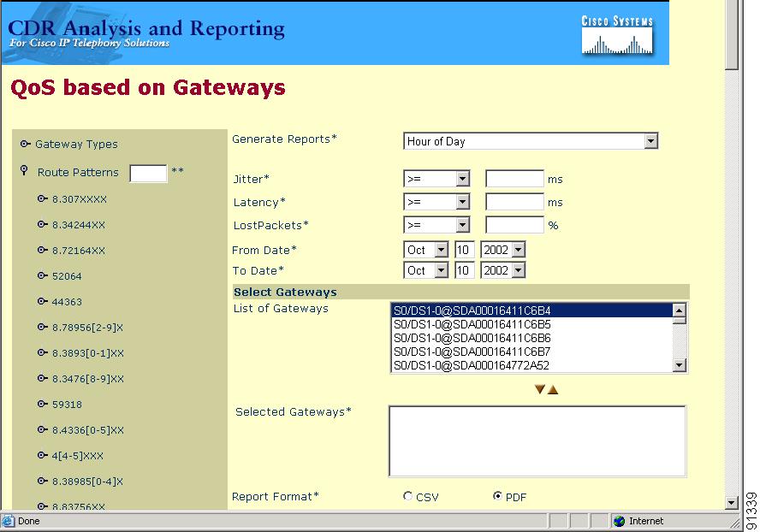Select route pattern 8.72164XX
This screenshot has width=760, height=532.
(79, 251)
